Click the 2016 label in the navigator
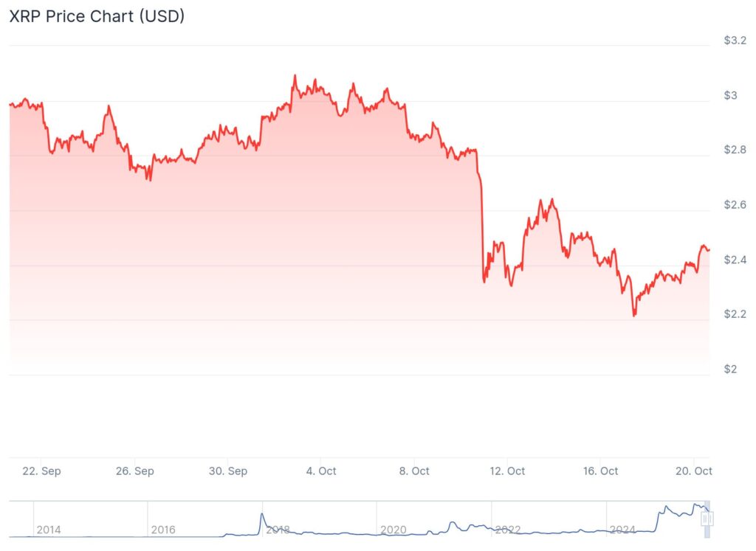756x551 pixels. pyautogui.click(x=163, y=530)
